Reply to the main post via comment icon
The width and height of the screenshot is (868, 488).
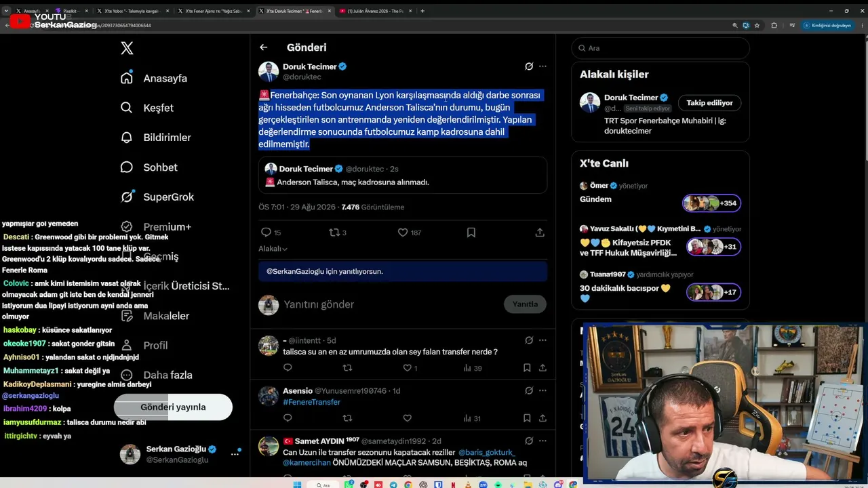267,232
